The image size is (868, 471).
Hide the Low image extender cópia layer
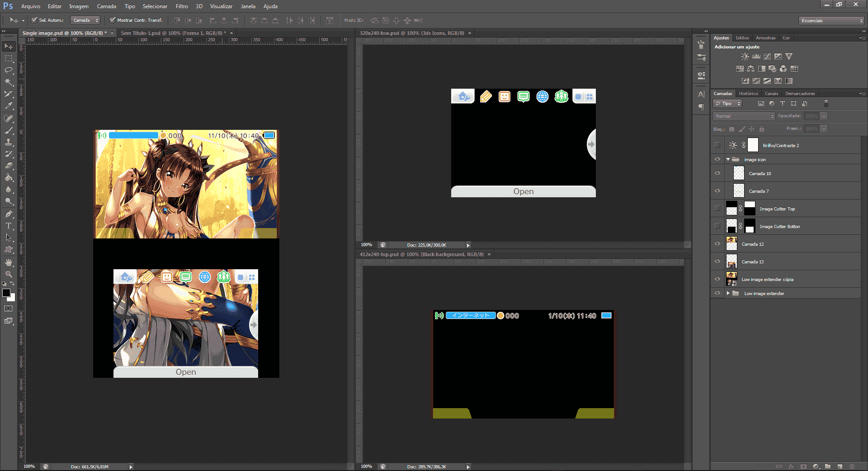[717, 279]
